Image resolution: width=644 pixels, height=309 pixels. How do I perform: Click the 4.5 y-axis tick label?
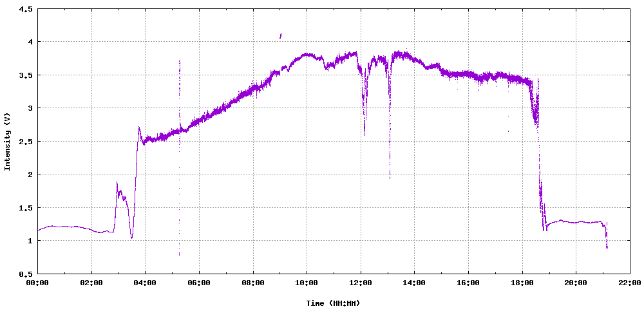pyautogui.click(x=26, y=8)
